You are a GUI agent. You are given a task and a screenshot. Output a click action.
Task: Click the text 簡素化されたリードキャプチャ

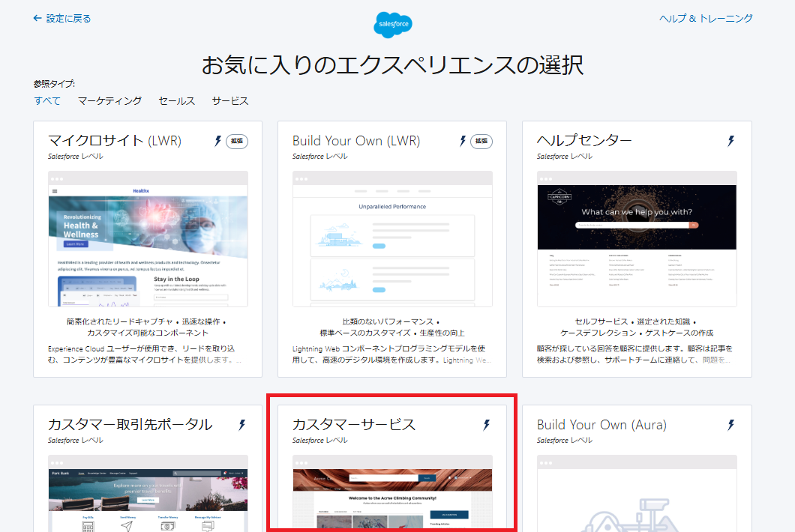(120, 321)
